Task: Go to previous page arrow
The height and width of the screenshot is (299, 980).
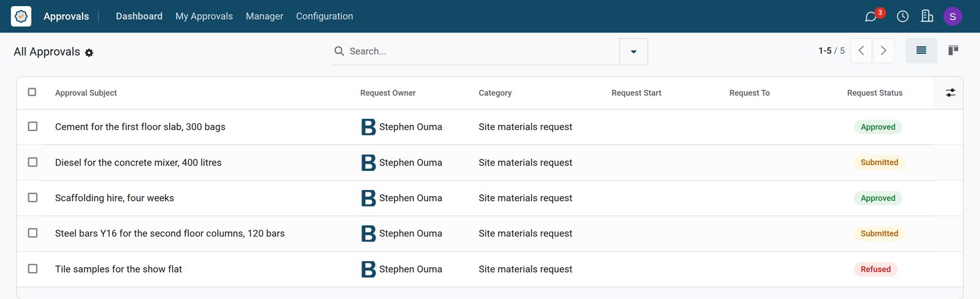Action: point(861,51)
